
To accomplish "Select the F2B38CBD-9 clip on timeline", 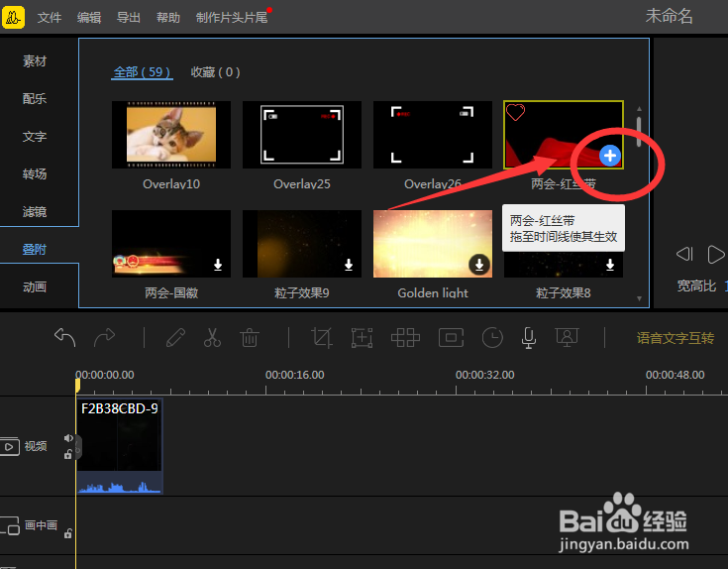I will [120, 446].
